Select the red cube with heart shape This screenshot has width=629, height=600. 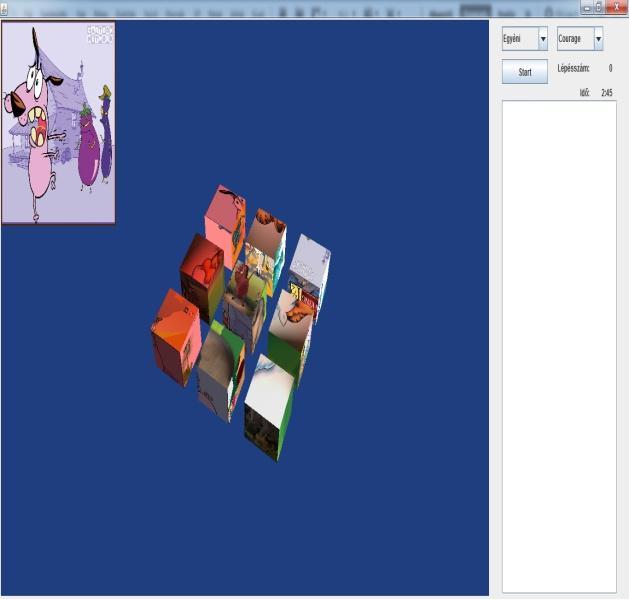click(201, 278)
